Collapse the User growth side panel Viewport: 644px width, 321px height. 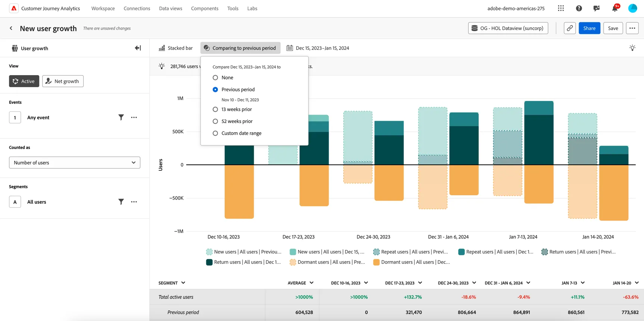138,48
